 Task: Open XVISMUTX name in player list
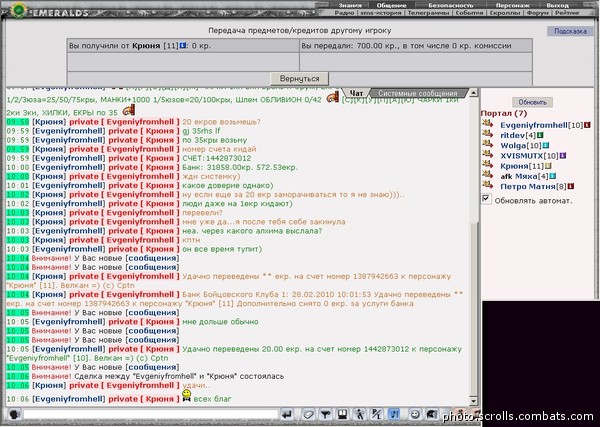(x=522, y=156)
